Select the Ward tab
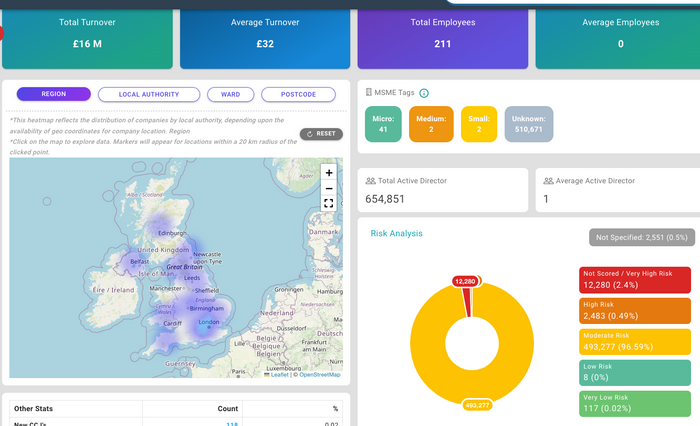700x426 pixels. click(x=230, y=94)
